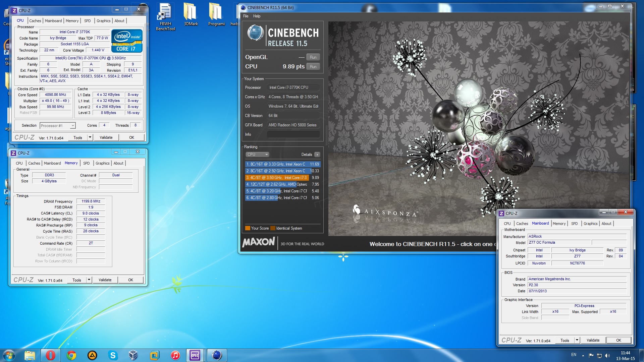Switch to the CPU-Z taskbar button

pos(195,355)
